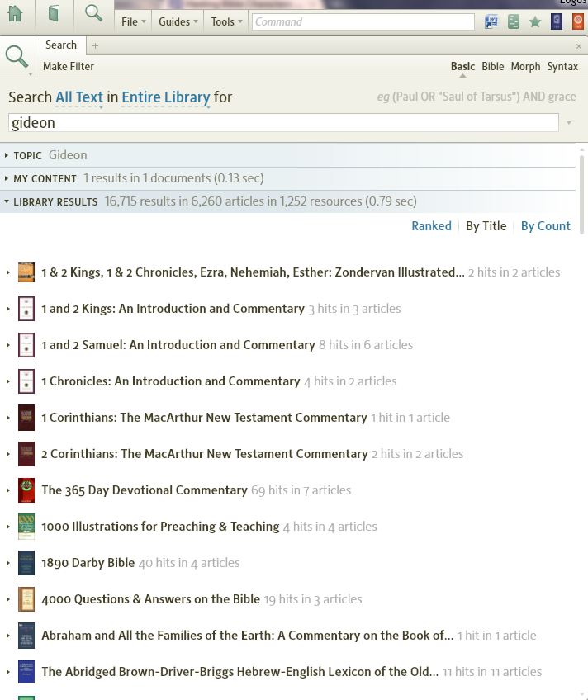
Task: Expand 1 and 2 Samuel result
Action: tap(7, 345)
